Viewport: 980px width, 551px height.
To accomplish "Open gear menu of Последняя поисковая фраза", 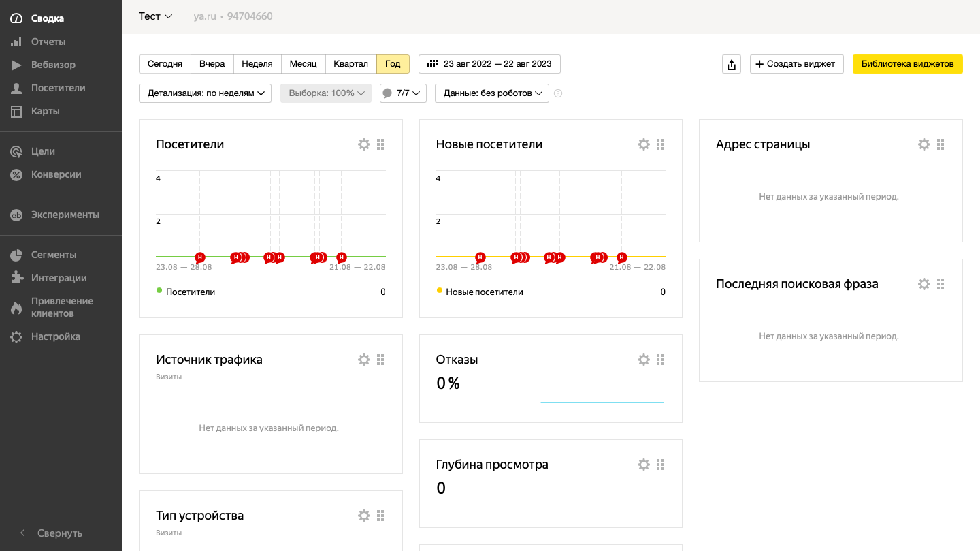I will coord(924,284).
